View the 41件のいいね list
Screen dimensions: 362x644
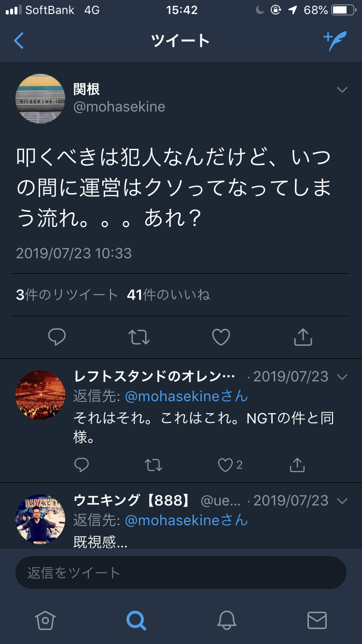pos(168,295)
